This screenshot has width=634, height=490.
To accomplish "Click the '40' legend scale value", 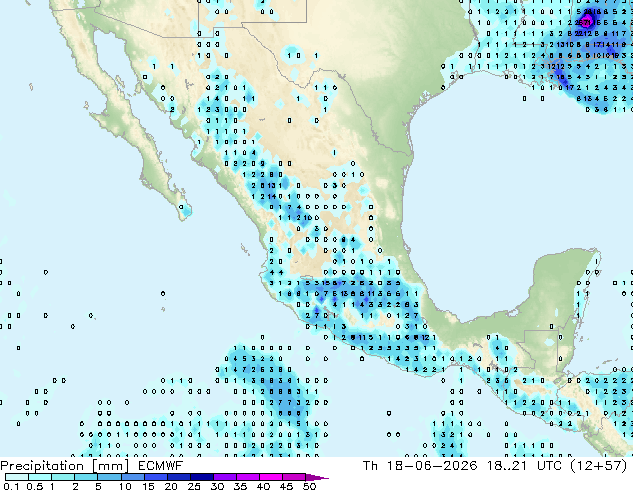I will [x=263, y=486].
